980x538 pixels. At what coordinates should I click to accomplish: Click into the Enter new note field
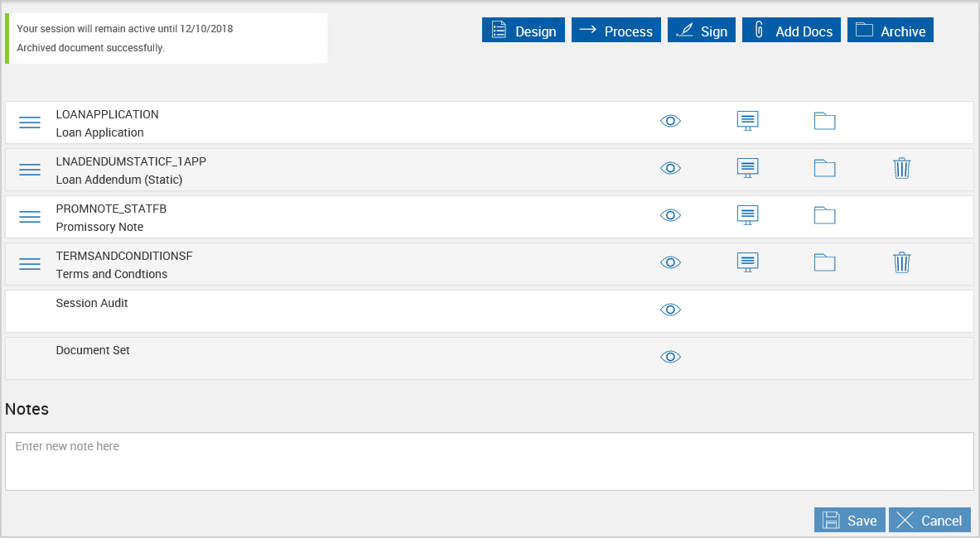[x=490, y=461]
